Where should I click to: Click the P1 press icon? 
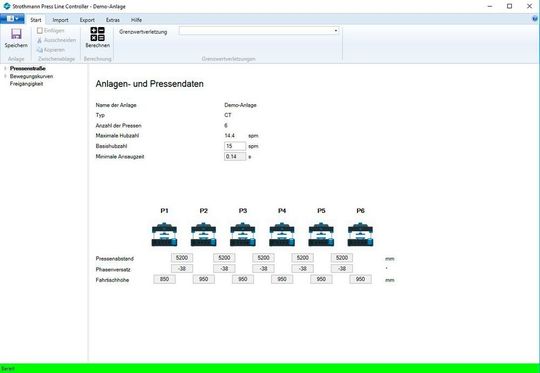pyautogui.click(x=164, y=235)
